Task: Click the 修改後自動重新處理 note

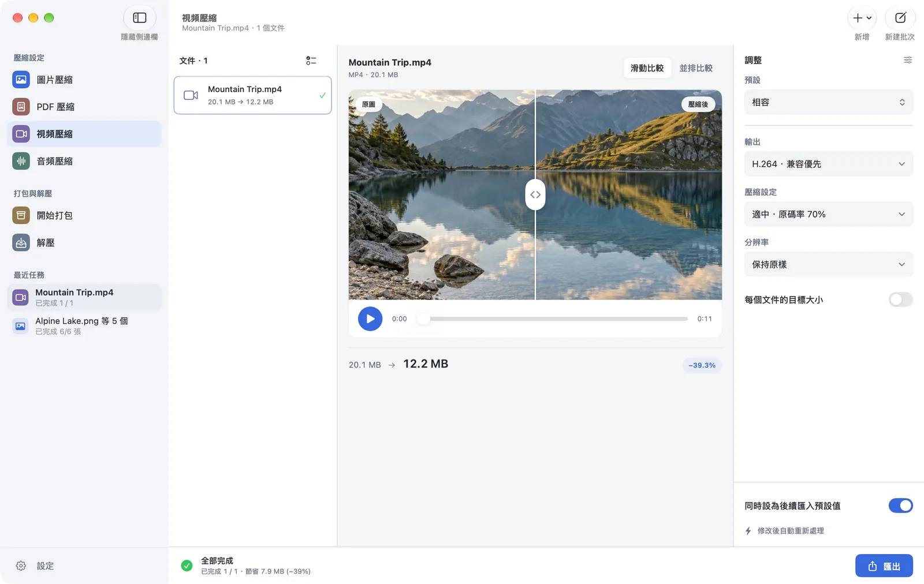Action: (x=791, y=531)
